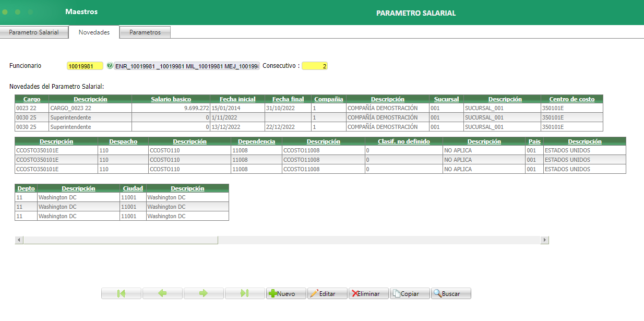Click the help icon next to Funcionario
This screenshot has height=321, width=644.
click(110, 66)
